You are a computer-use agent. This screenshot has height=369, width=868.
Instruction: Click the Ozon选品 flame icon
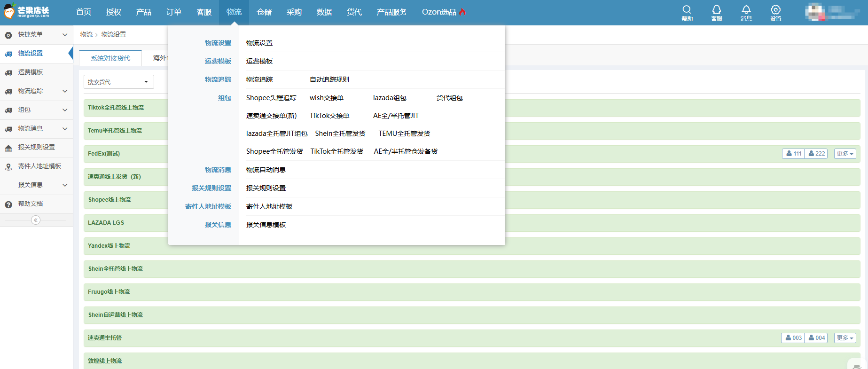point(462,12)
